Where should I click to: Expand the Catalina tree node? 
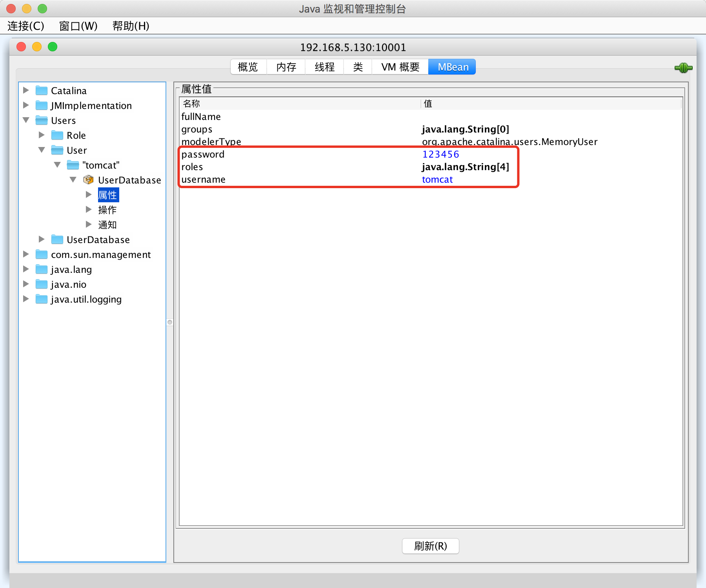[x=26, y=90]
